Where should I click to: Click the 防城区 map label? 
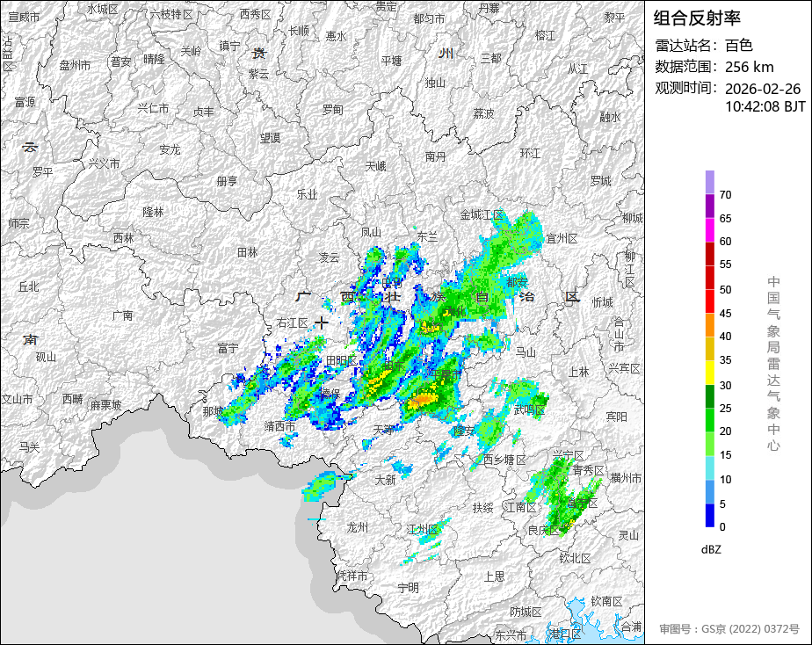click(526, 612)
